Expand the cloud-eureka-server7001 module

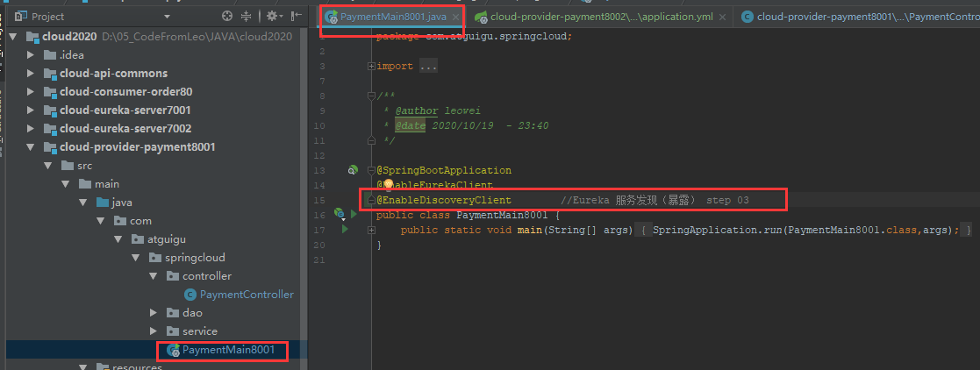coord(31,110)
